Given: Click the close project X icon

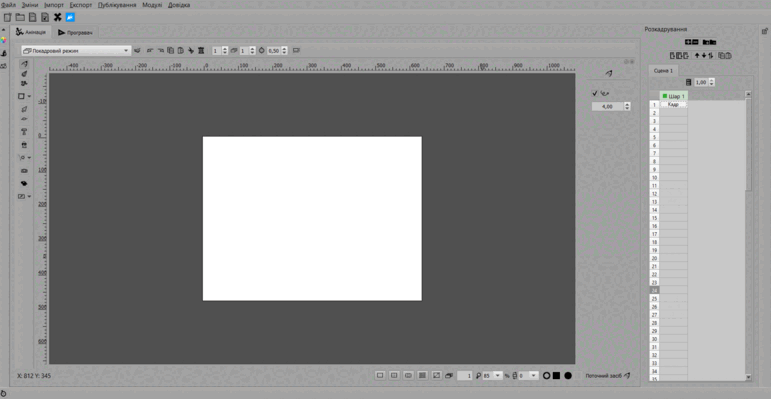Looking at the screenshot, I should pos(58,17).
